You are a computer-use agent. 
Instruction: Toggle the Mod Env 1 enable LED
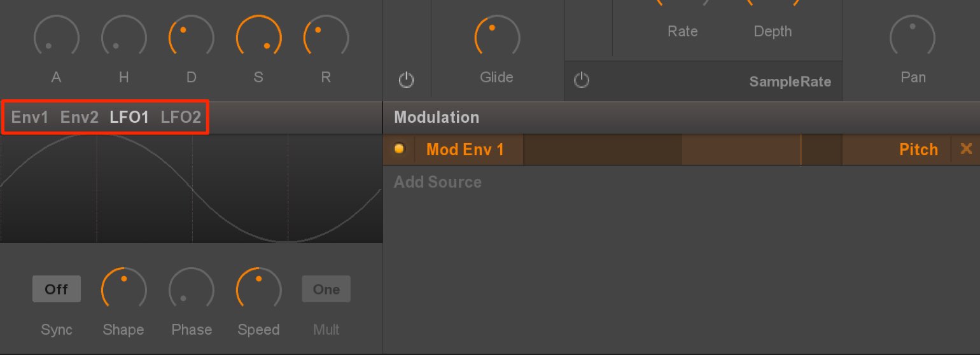click(x=400, y=150)
